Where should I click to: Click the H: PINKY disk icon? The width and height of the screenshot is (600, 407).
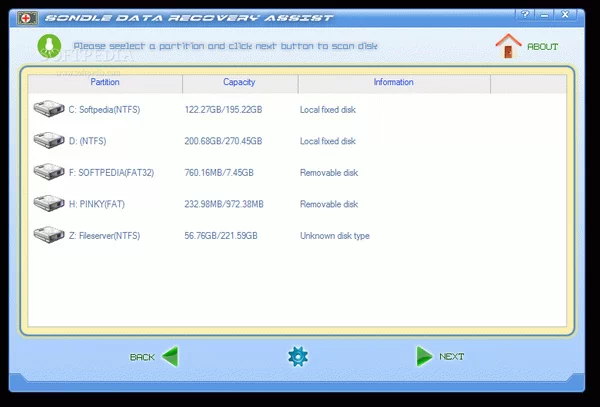tap(48, 204)
